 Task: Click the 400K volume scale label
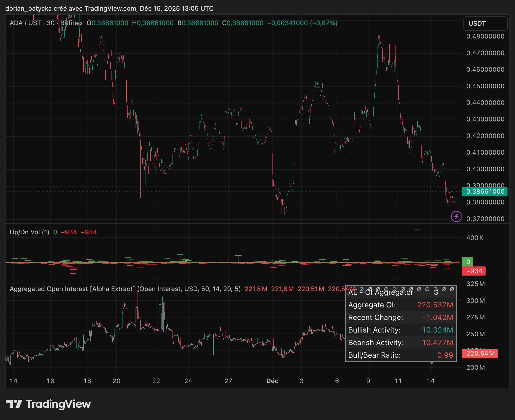coord(475,238)
